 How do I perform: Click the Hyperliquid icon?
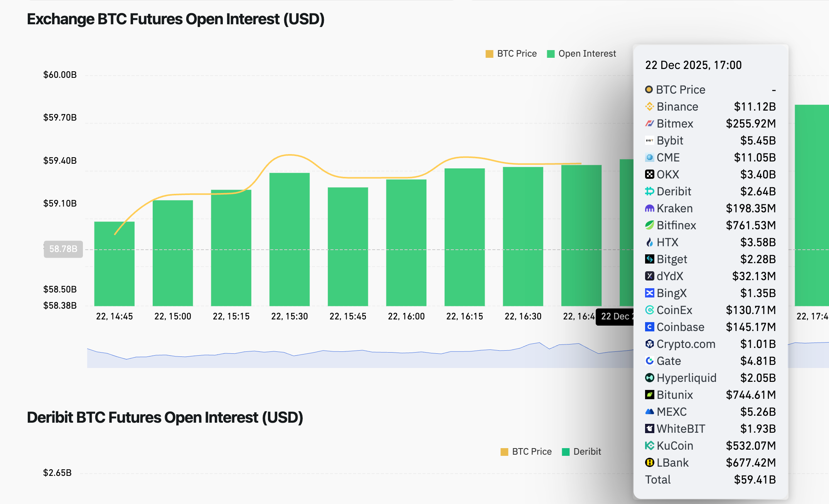tap(650, 378)
